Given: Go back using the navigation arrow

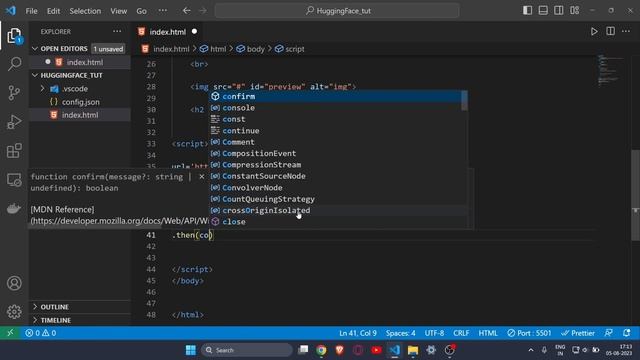Looking at the screenshot, I should tap(187, 11).
